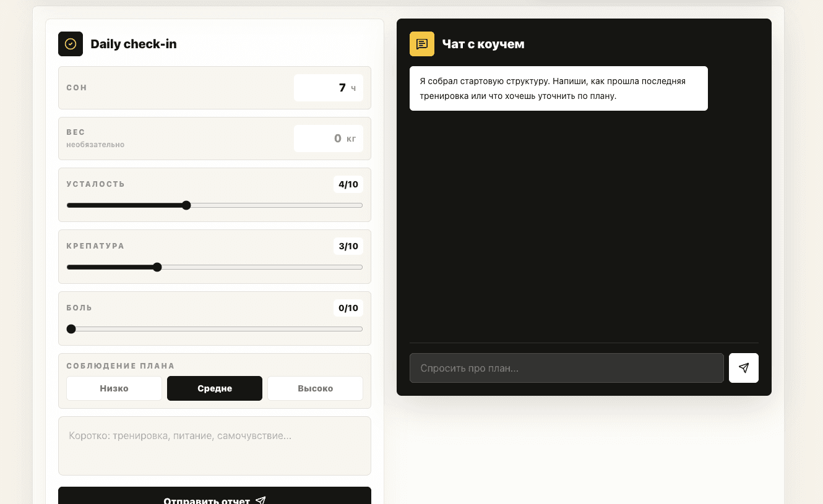Click the Усталость label
Viewport: 823px width, 504px height.
[x=96, y=184]
